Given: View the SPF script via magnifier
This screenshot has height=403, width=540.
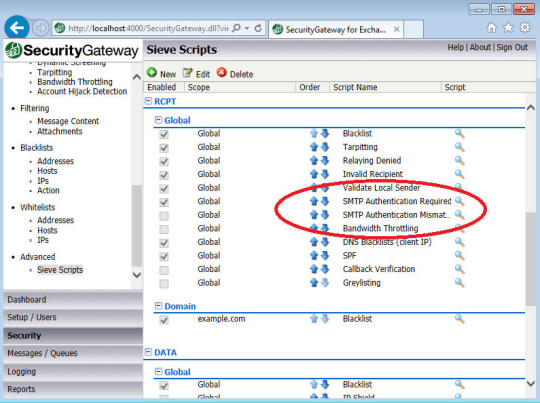Looking at the screenshot, I should (459, 256).
